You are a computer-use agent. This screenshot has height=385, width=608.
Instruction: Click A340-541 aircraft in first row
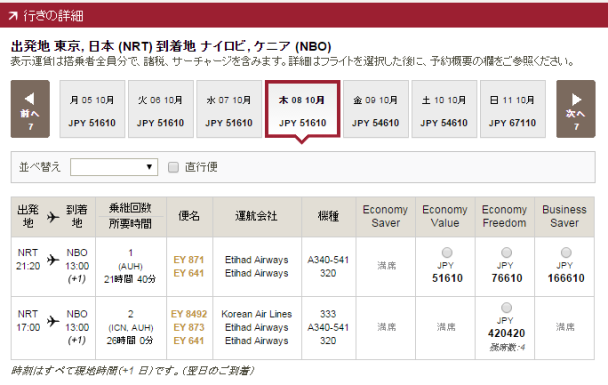[328, 260]
